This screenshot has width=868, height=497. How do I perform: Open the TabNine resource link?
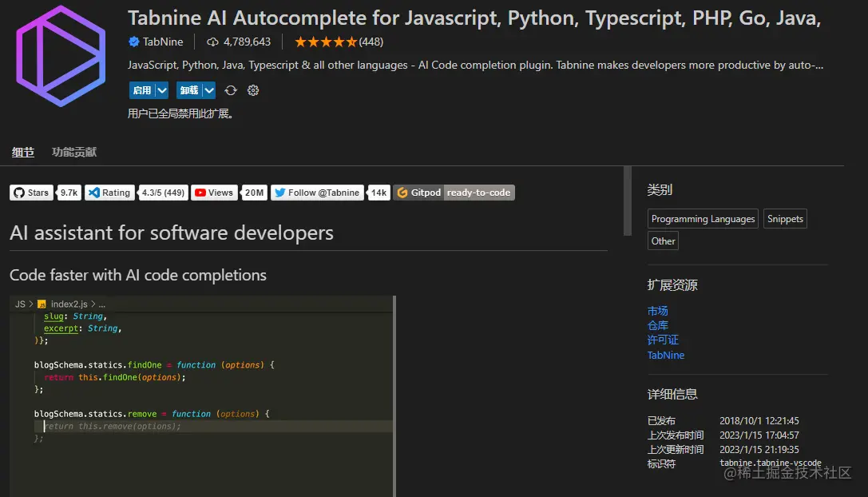(x=666, y=355)
